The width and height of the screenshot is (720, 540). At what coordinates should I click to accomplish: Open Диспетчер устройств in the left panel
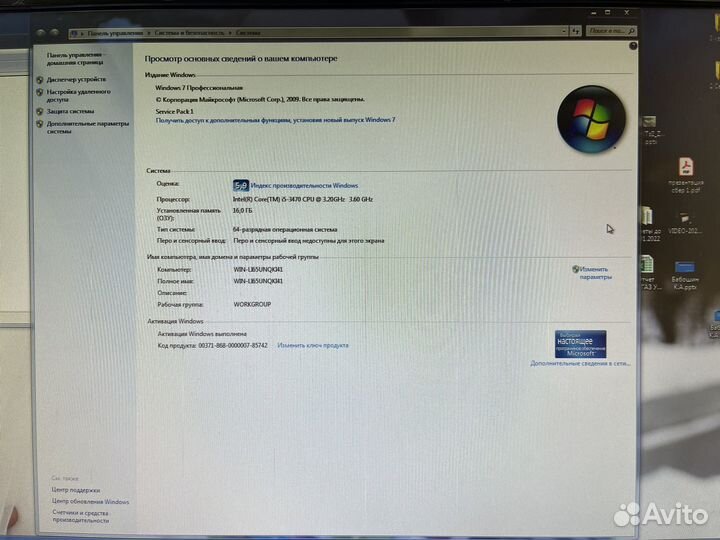click(76, 79)
